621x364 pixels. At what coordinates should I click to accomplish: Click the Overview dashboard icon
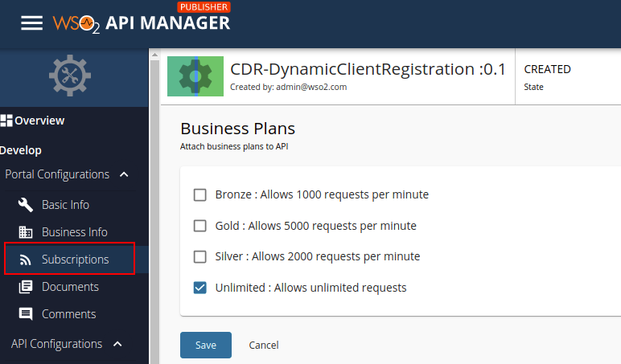tap(6, 121)
